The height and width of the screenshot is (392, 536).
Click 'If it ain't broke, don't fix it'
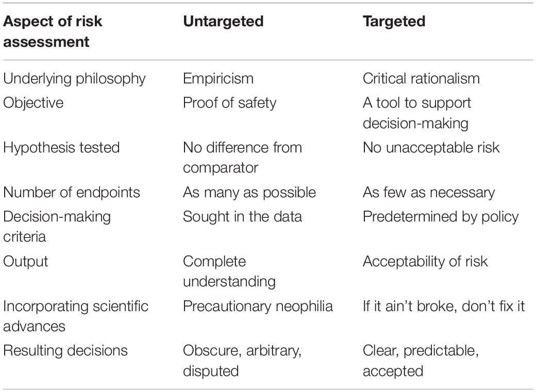[x=443, y=306]
